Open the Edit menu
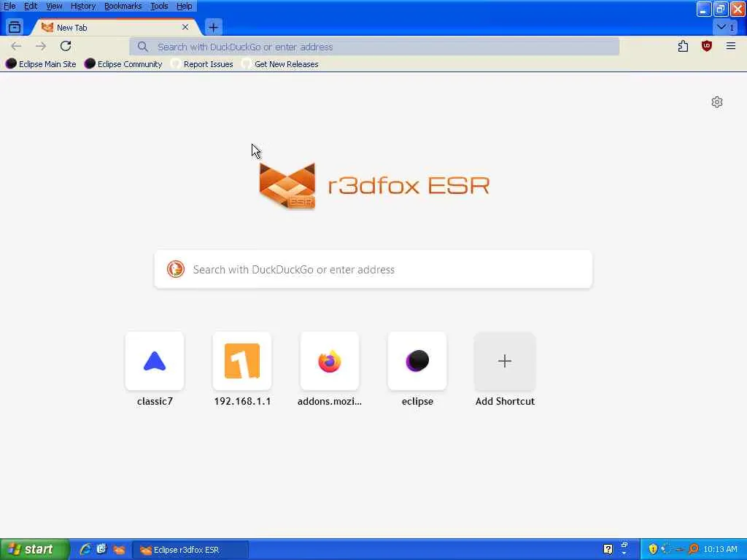 tap(31, 6)
